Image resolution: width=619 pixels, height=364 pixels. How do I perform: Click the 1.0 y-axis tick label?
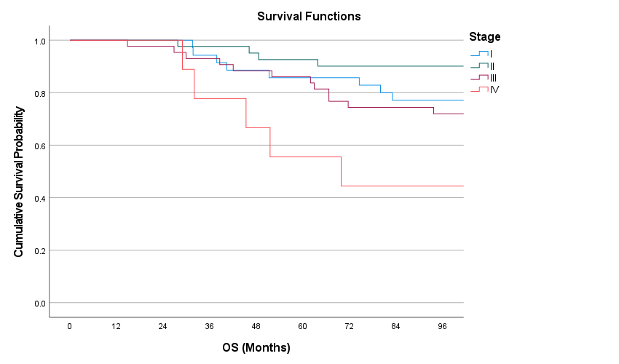click(39, 41)
